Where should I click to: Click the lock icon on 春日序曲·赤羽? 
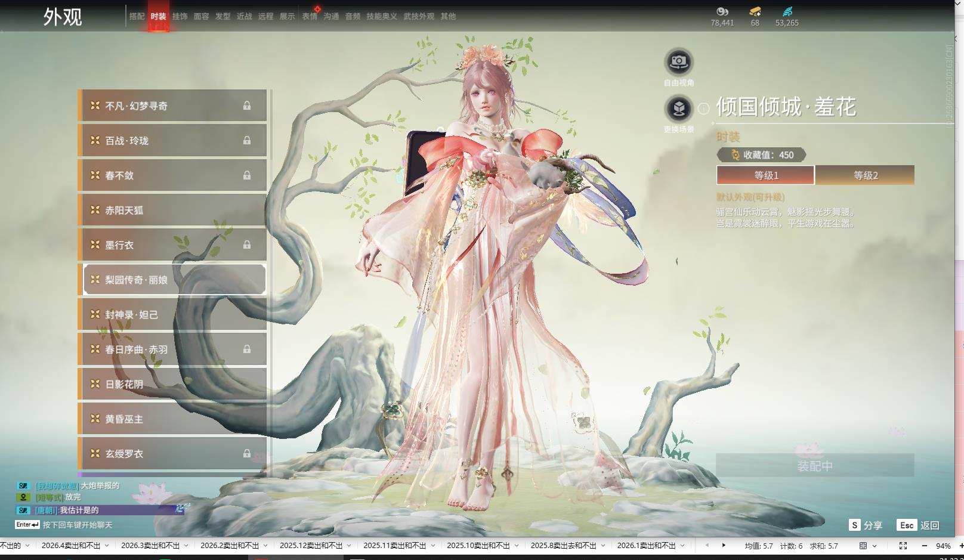click(246, 349)
